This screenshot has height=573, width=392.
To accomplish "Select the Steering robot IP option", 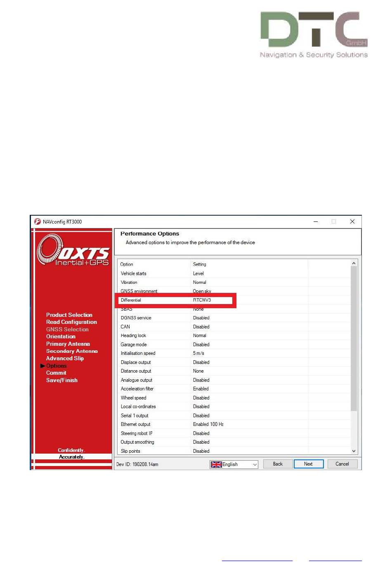I will [137, 433].
